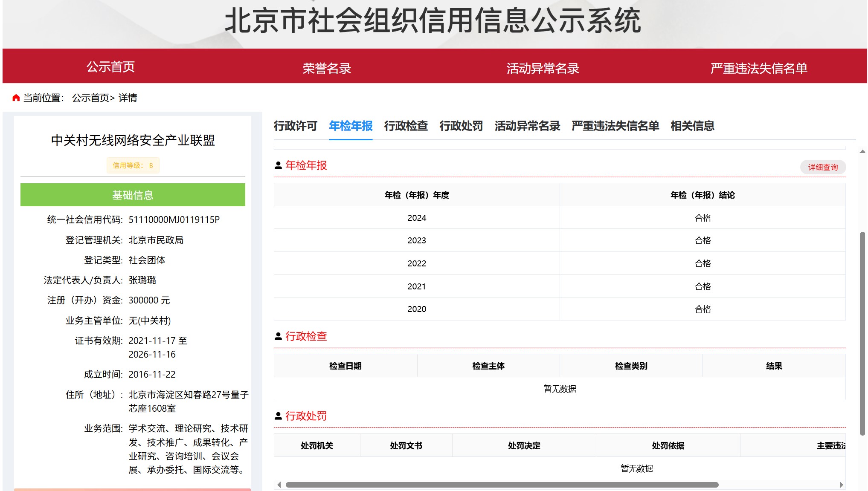
Task: Switch to the 严重违法失信名单 tab
Action: (615, 126)
